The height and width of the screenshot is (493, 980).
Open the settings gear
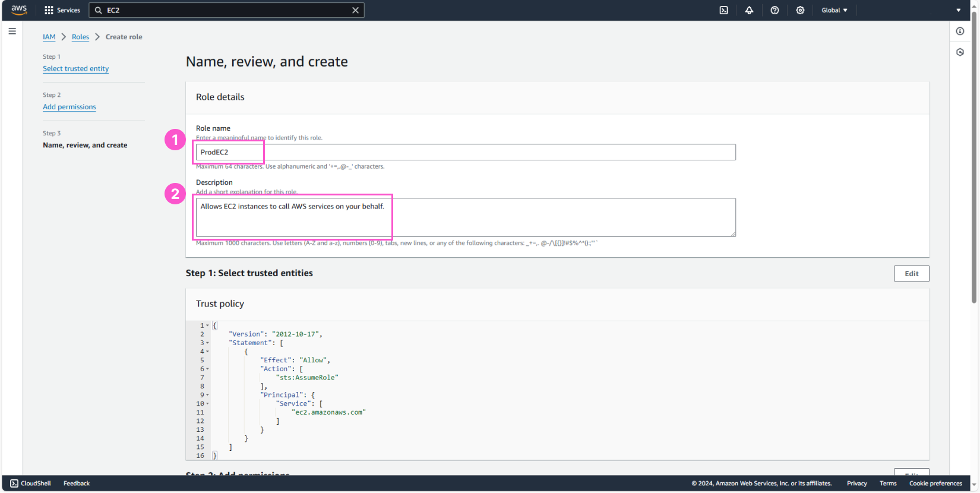(x=800, y=10)
